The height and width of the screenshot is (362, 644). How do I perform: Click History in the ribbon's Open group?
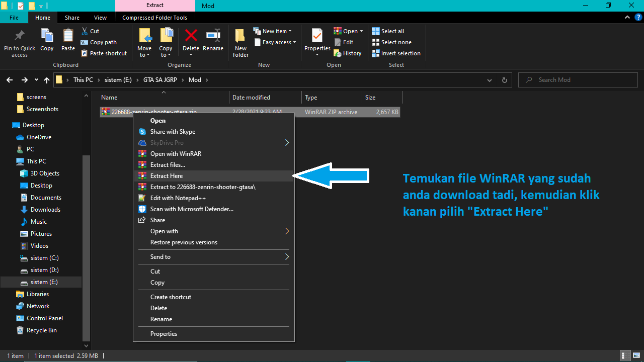click(348, 53)
